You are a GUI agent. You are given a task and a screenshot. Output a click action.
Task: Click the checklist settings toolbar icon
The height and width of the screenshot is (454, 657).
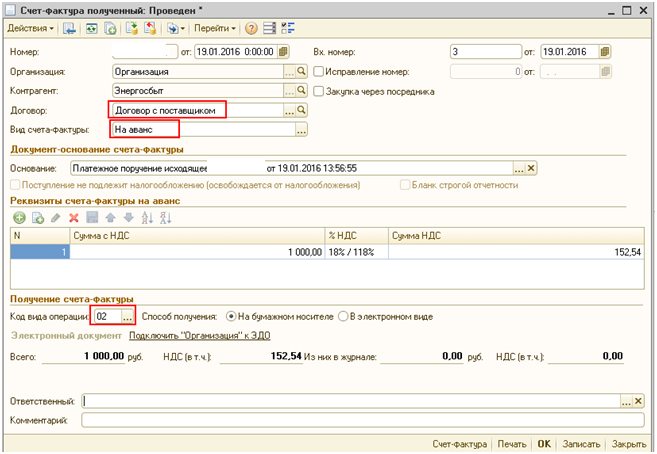[288, 28]
